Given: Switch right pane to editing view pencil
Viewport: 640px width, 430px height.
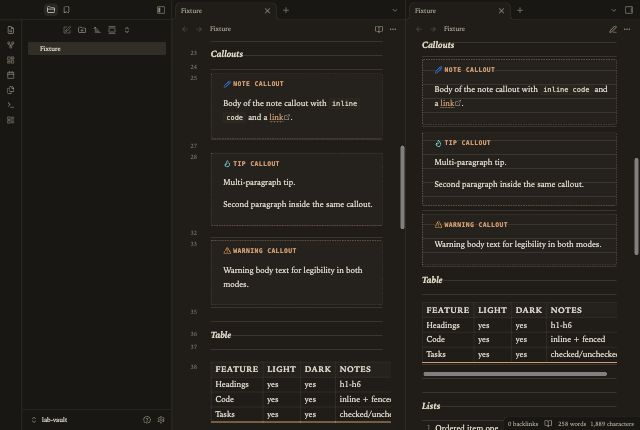Looking at the screenshot, I should [613, 29].
